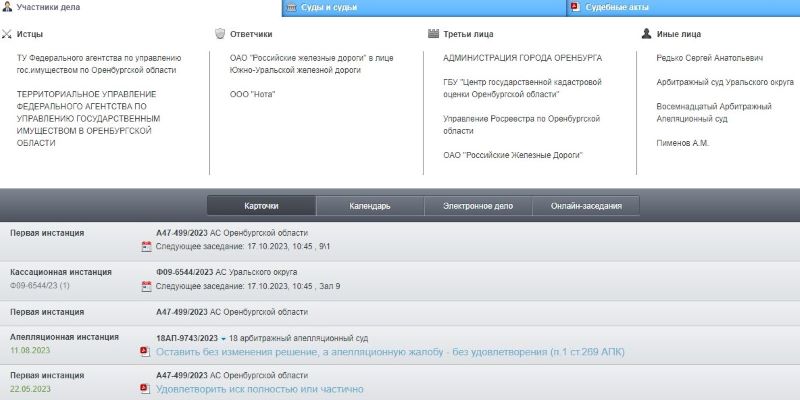Select defendant ООО "Нота"
Viewport: 800px width, 400px height.
tap(252, 94)
